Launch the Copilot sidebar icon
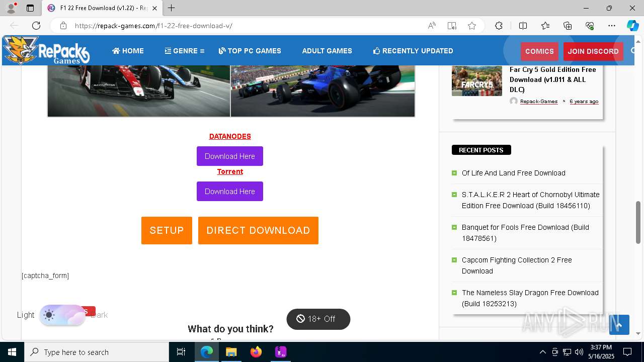Viewport: 644px width, 362px height. [x=632, y=26]
